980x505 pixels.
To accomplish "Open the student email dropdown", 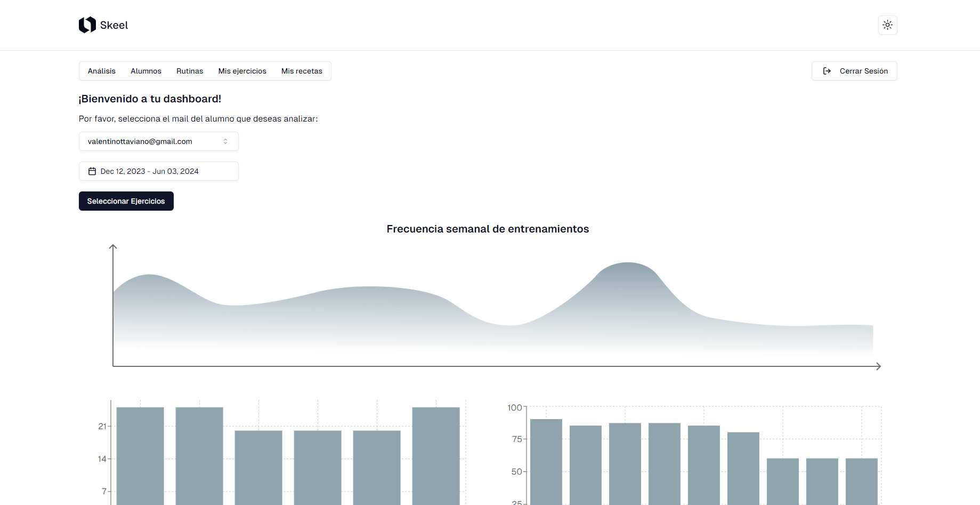I will pos(159,141).
